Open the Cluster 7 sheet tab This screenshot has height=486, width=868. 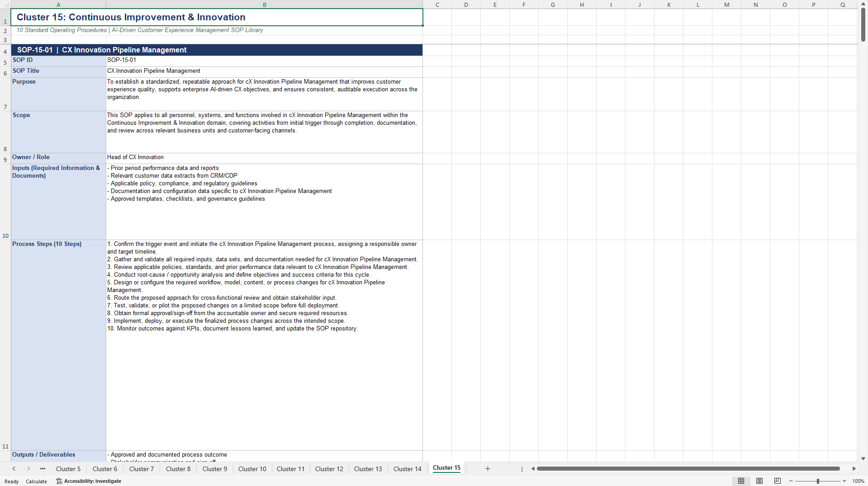[x=142, y=469]
